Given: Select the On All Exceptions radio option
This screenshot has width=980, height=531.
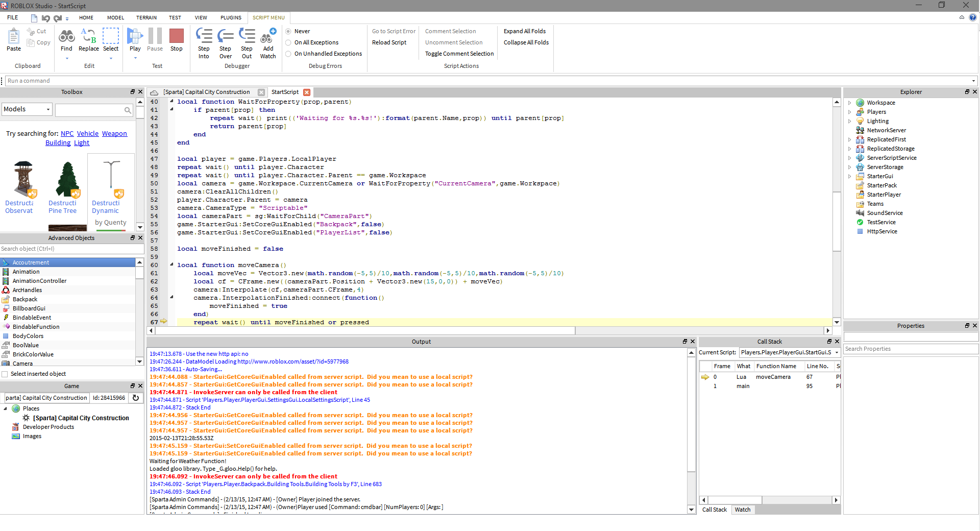Looking at the screenshot, I should [x=288, y=42].
